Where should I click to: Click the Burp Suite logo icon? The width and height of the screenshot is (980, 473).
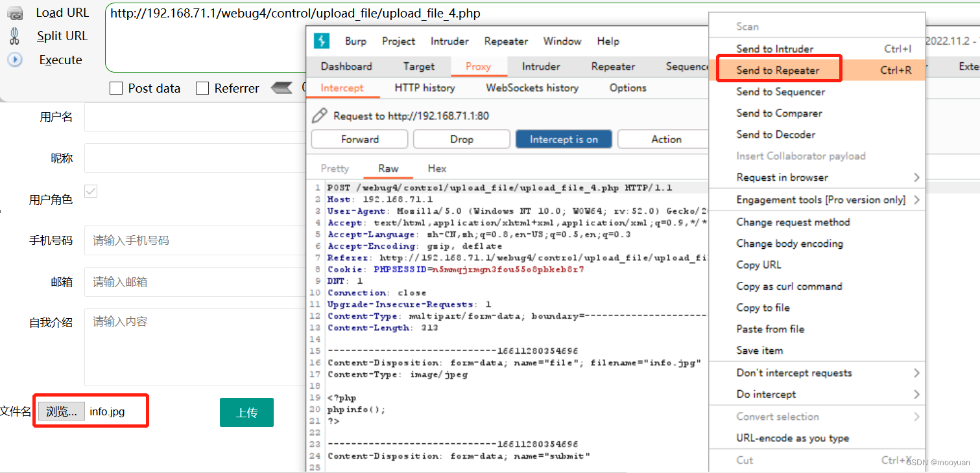322,41
